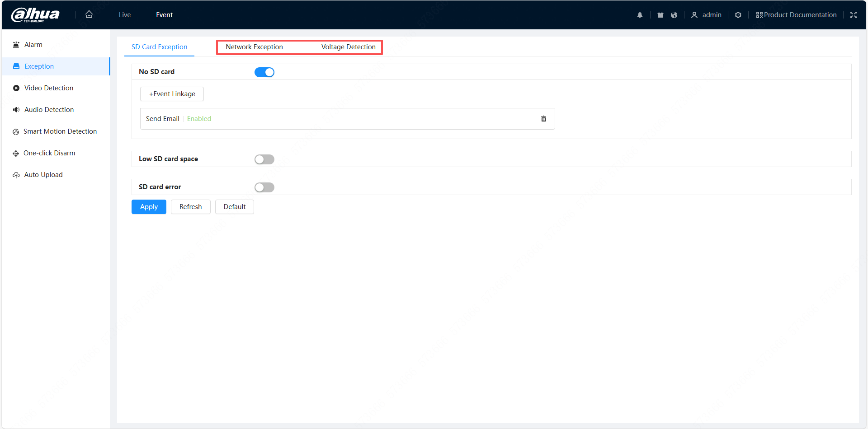Viewport: 868px width, 429px height.
Task: Enter full screen mode with the expand icon
Action: coord(854,15)
